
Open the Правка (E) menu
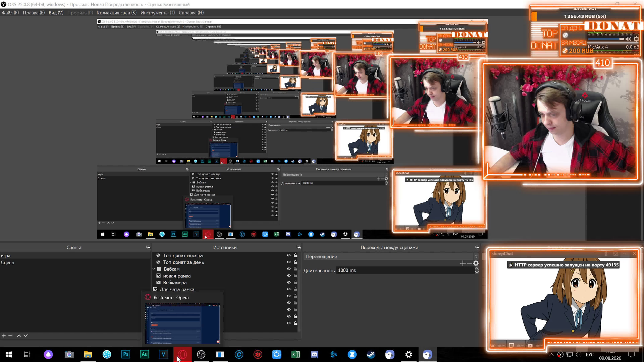34,13
